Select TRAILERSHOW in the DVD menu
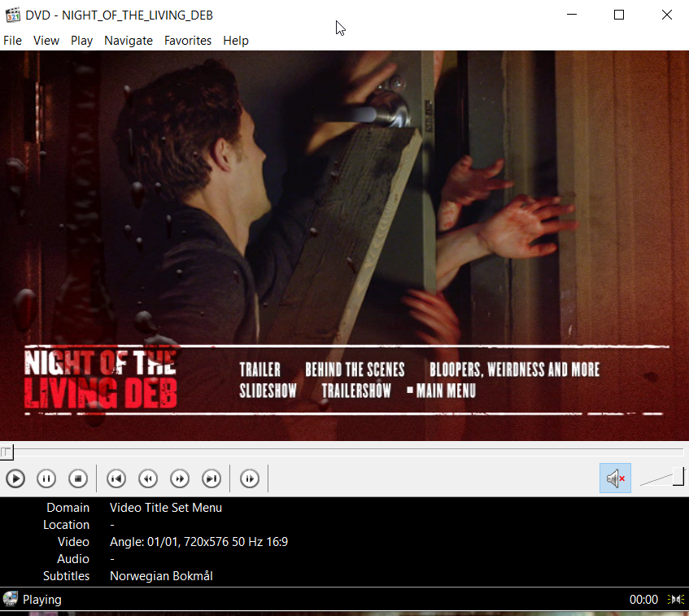 point(356,391)
